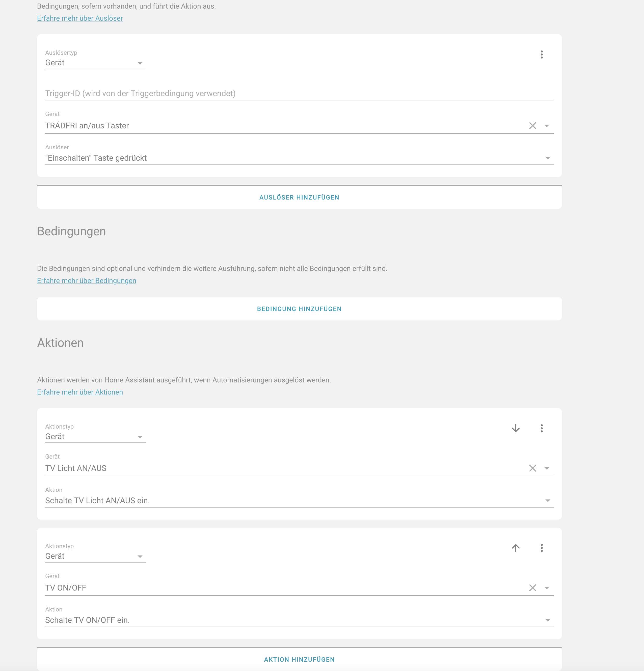Clear the TV ON/OFF device selection
This screenshot has height=671, width=644.
pos(532,588)
